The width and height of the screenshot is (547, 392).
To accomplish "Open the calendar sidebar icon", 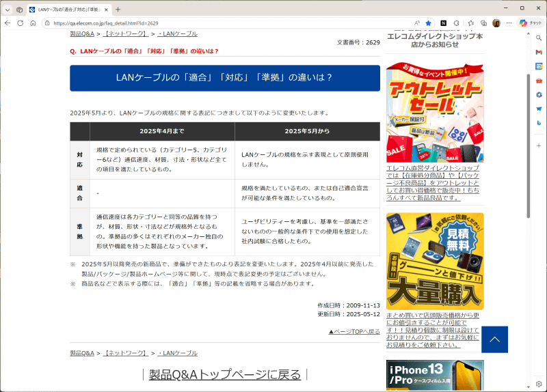I will [539, 66].
